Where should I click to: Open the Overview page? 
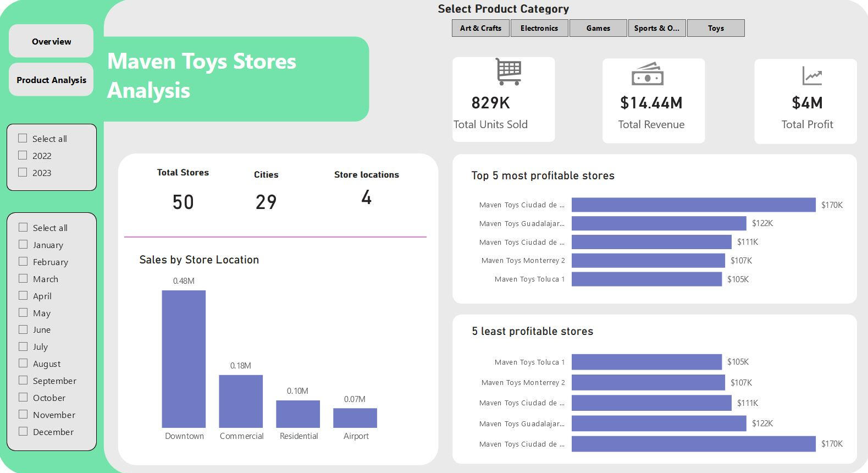click(x=51, y=41)
